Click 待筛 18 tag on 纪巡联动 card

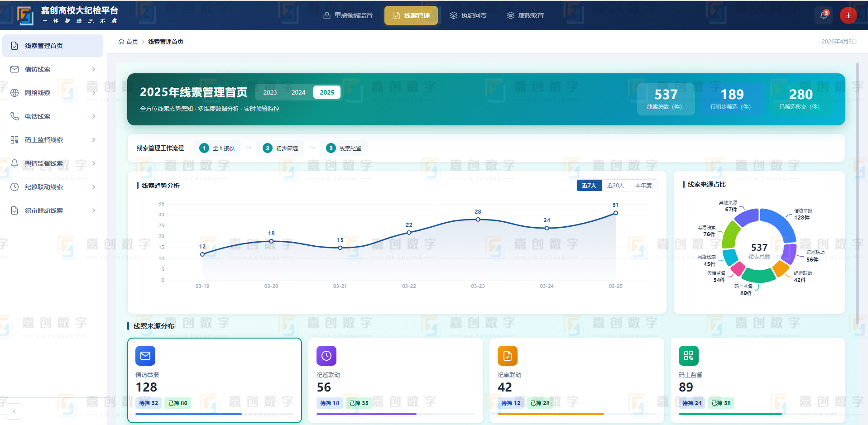pyautogui.click(x=330, y=403)
